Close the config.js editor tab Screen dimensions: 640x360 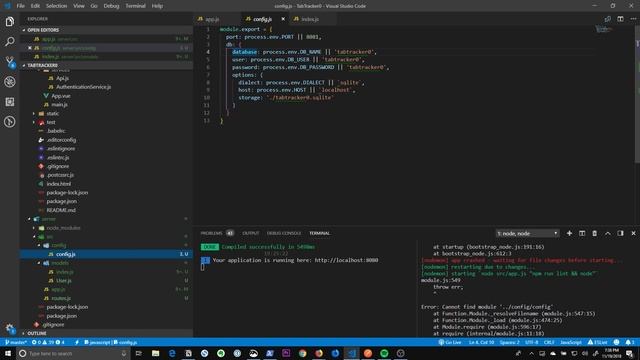tap(283, 19)
